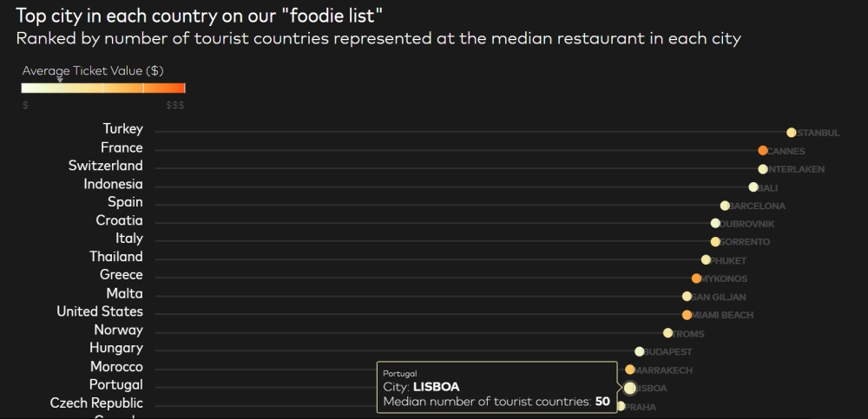
Task: Click the Budapest marker for Hungary
Action: pos(640,351)
